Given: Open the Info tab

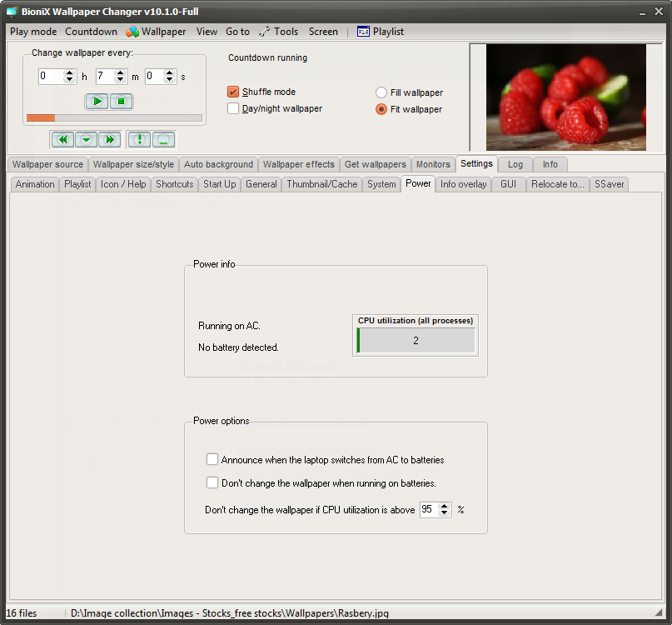Looking at the screenshot, I should pos(550,165).
